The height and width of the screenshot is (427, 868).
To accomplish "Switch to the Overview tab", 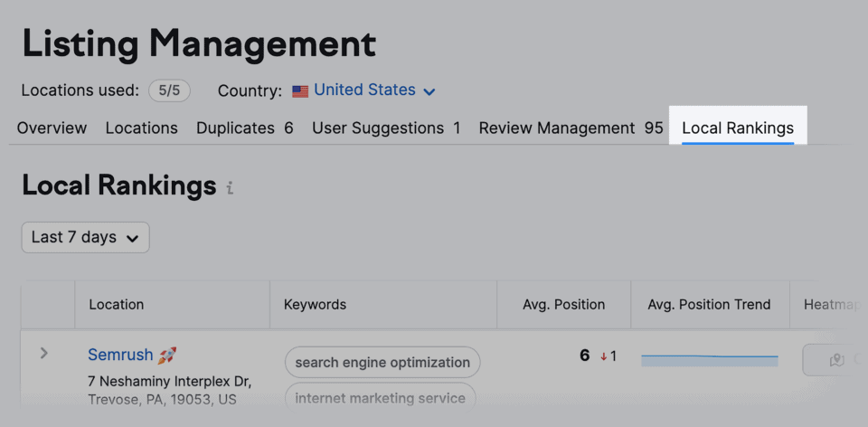I will pyautogui.click(x=52, y=128).
